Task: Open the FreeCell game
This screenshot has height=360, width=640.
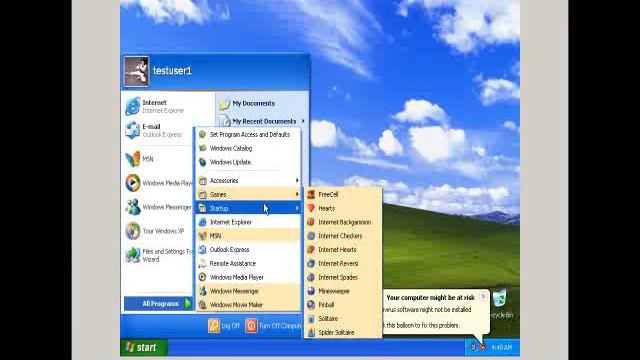Action: (x=343, y=195)
